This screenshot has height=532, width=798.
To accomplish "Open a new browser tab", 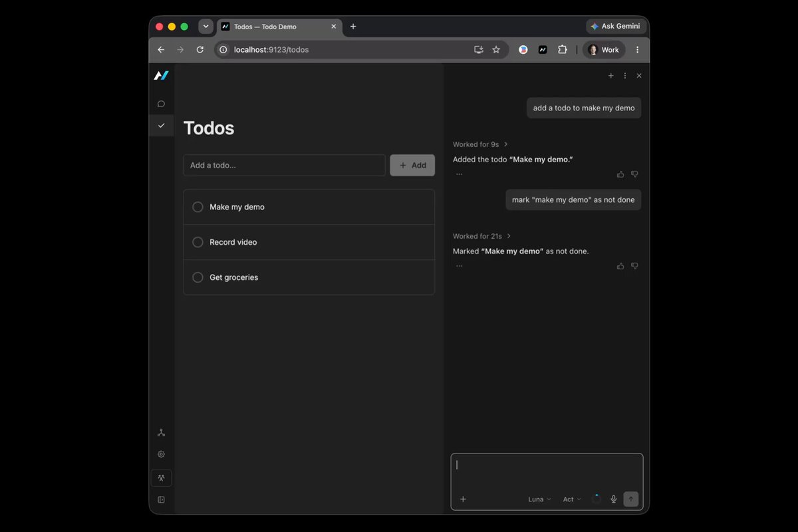I will click(x=353, y=27).
